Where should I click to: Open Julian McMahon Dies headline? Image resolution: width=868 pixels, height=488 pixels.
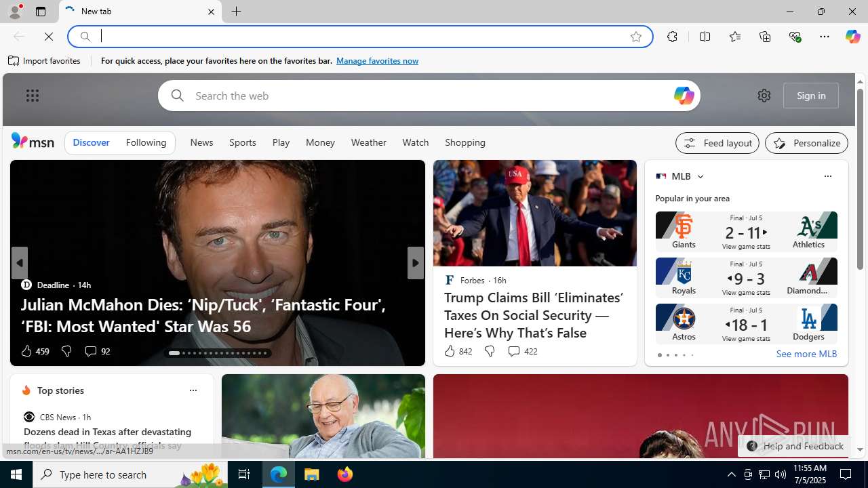[203, 315]
